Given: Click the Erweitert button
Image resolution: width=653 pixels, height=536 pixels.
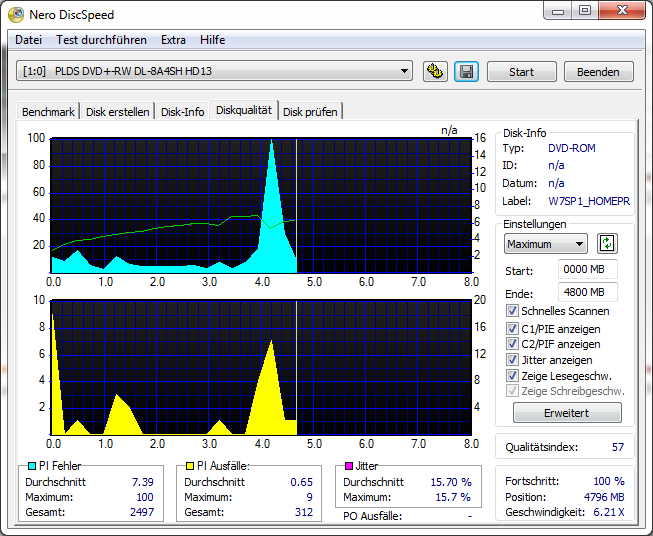Looking at the screenshot, I should tap(567, 413).
